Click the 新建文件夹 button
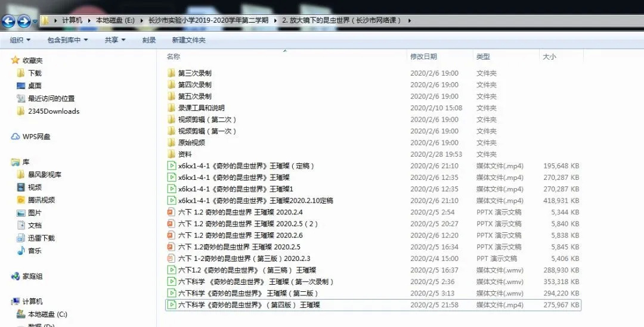The width and height of the screenshot is (644, 327). click(188, 40)
